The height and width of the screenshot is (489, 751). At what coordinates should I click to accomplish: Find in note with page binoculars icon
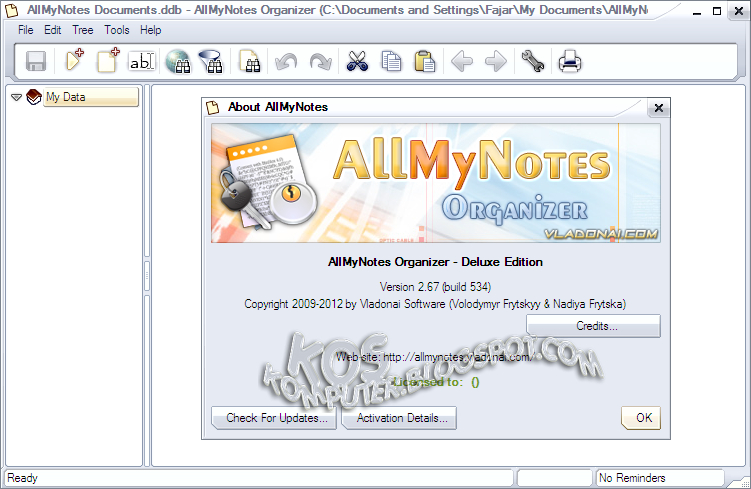[x=250, y=62]
